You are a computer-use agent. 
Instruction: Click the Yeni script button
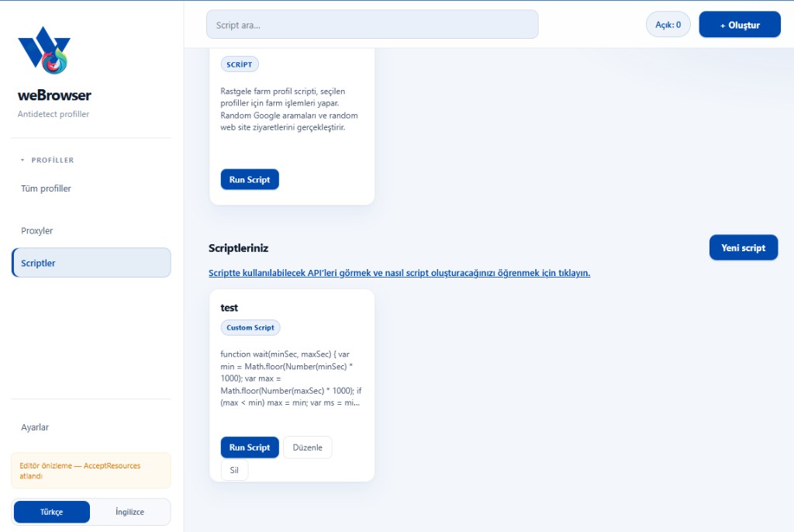pos(744,247)
